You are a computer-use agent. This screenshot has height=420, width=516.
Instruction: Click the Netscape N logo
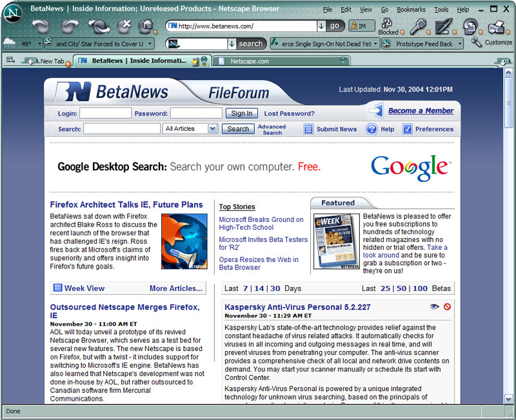pyautogui.click(x=13, y=14)
